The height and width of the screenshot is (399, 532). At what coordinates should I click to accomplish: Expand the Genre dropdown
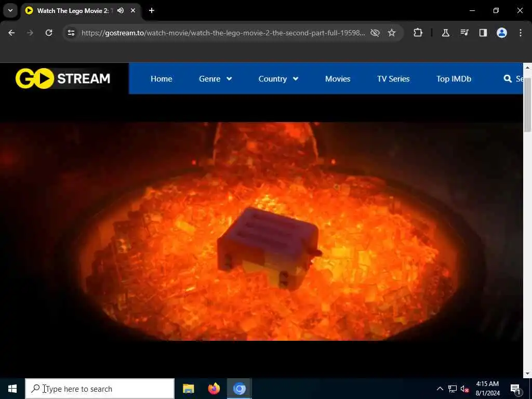tap(216, 79)
